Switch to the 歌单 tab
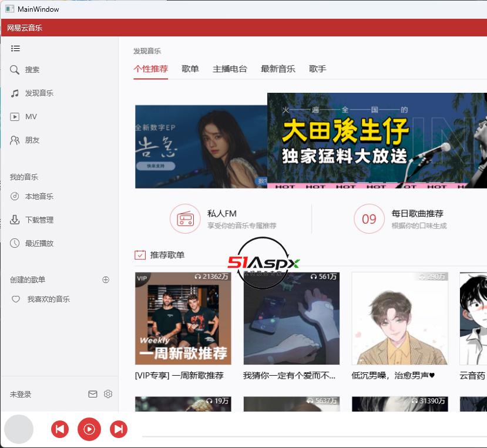 [190, 69]
